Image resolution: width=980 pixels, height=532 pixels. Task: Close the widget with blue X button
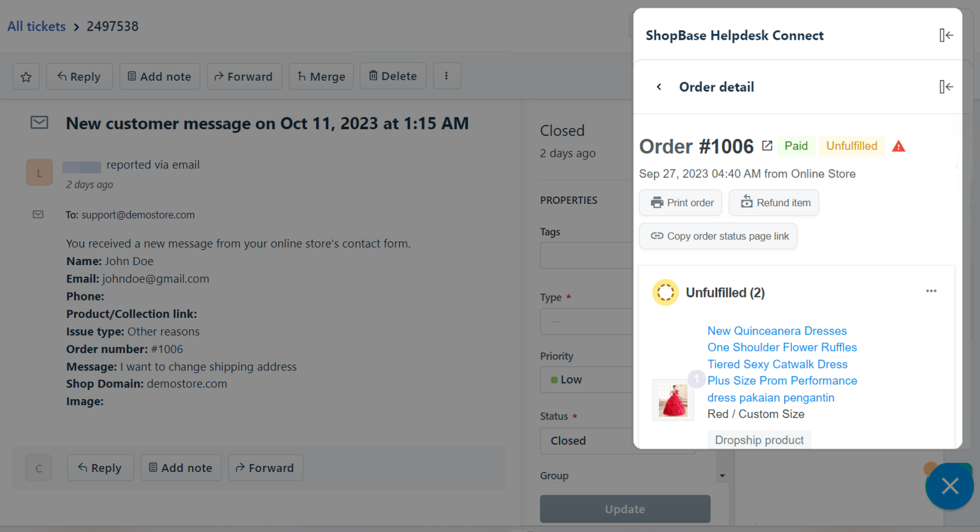(x=949, y=486)
